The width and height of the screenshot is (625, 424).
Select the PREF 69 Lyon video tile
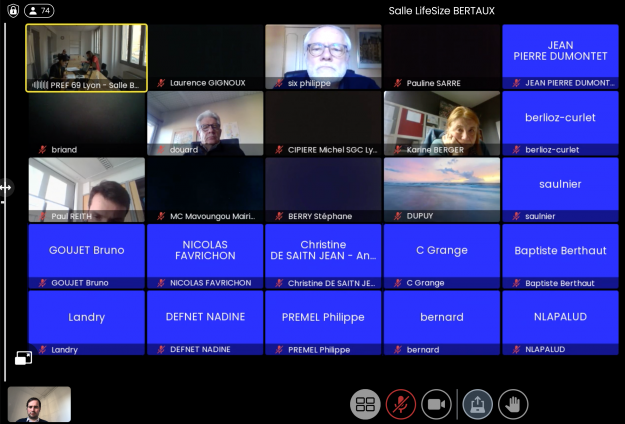[x=87, y=57]
